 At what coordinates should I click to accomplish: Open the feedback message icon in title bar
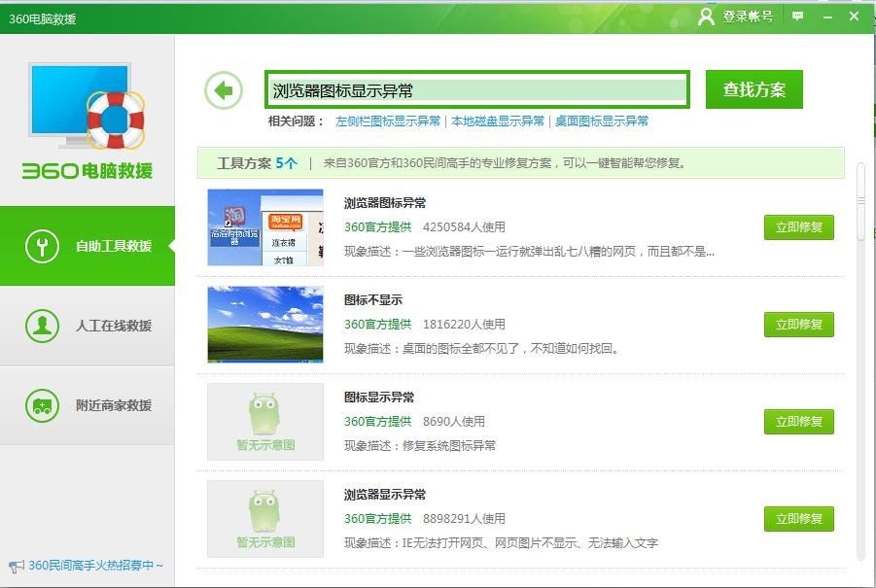pos(796,16)
